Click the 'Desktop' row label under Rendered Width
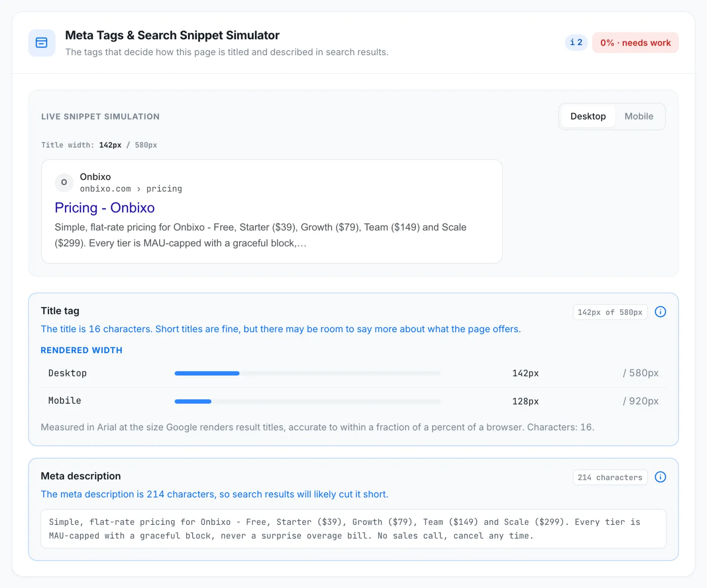 pos(68,373)
